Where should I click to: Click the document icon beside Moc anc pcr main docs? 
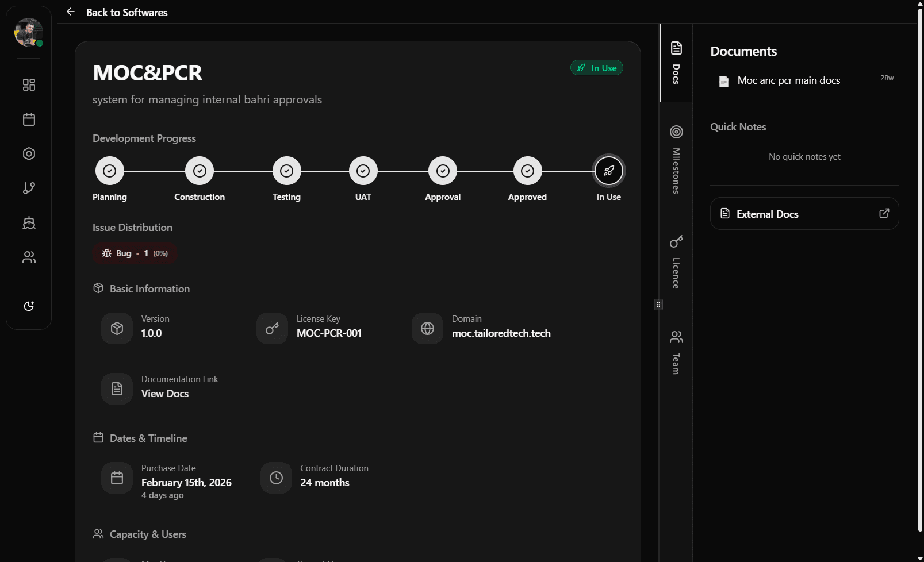tap(723, 81)
